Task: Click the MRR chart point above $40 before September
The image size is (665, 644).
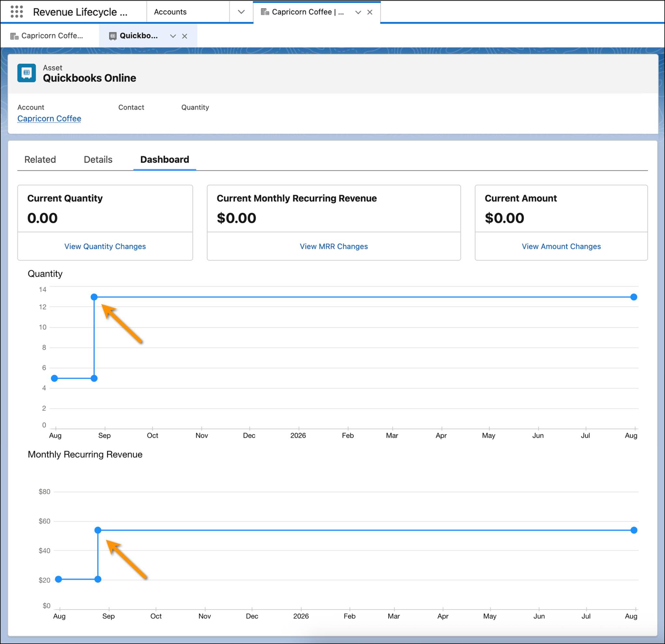Action: (98, 530)
